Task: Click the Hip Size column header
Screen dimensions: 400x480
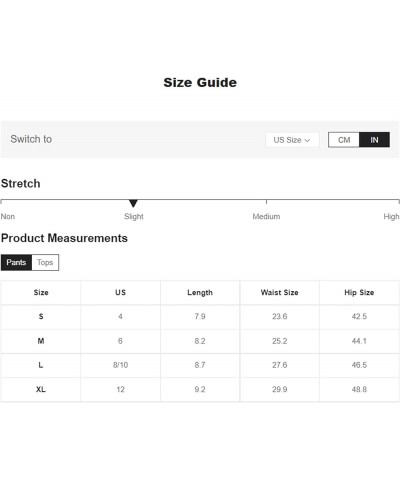Action: pos(359,292)
